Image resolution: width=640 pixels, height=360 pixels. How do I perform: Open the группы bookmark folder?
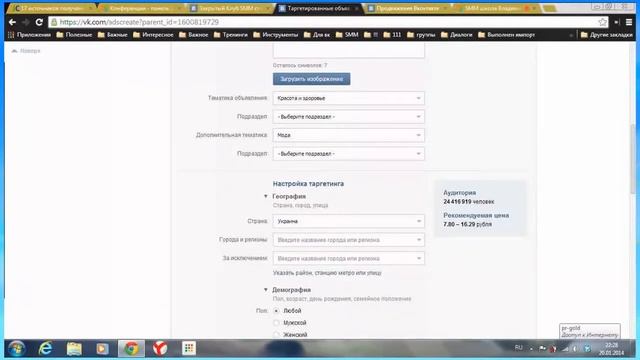[x=421, y=35]
